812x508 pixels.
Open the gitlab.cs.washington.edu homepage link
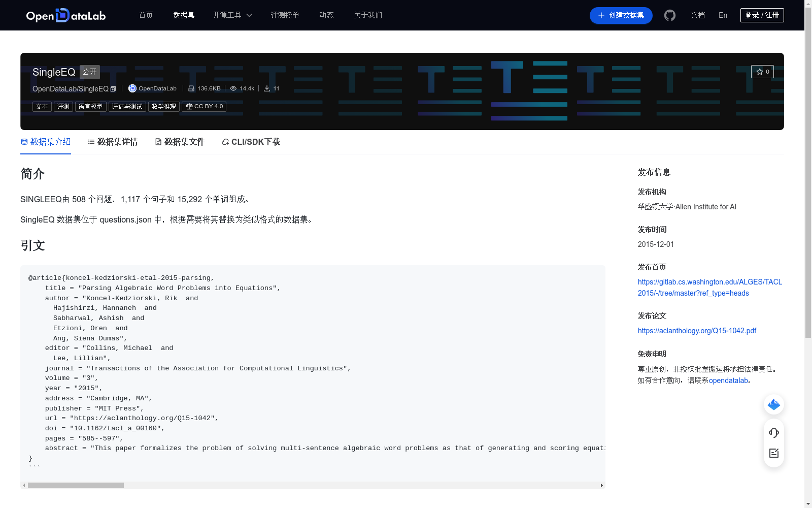point(710,288)
